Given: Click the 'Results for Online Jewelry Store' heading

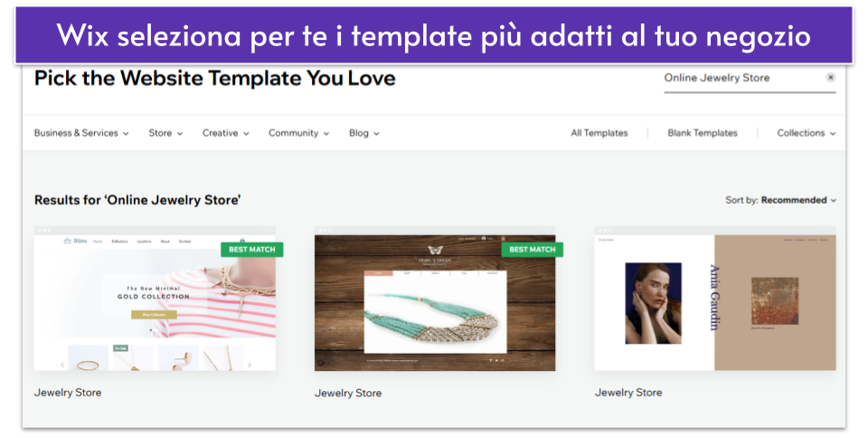Looking at the screenshot, I should pos(137,200).
